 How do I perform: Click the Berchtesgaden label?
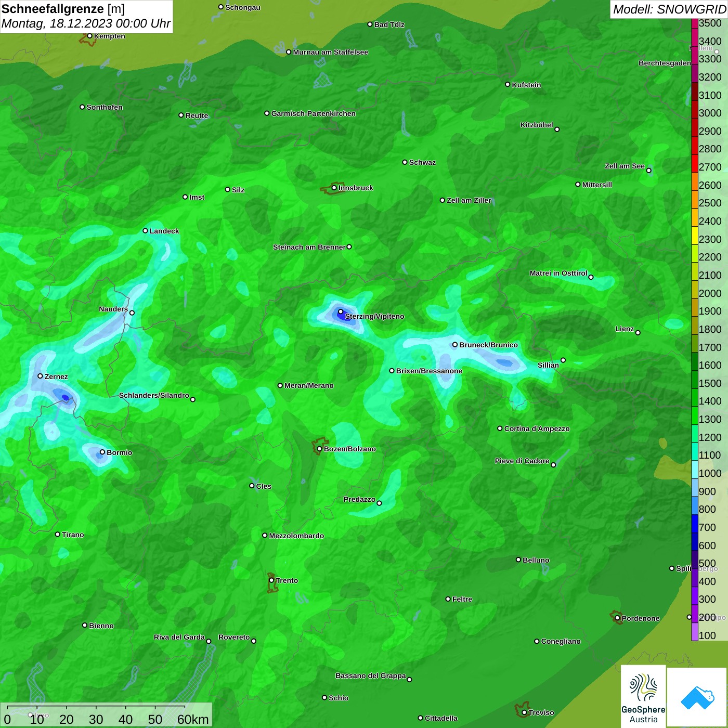click(x=665, y=63)
